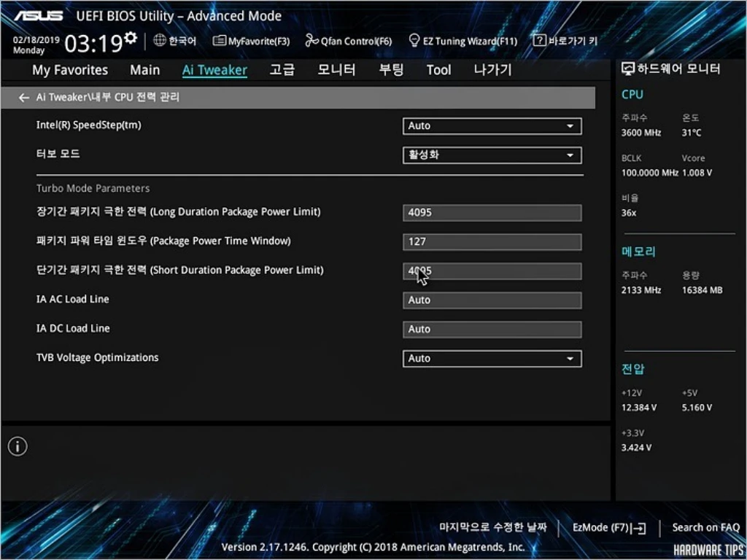
Task: Switch to the Main tab
Action: [x=145, y=70]
